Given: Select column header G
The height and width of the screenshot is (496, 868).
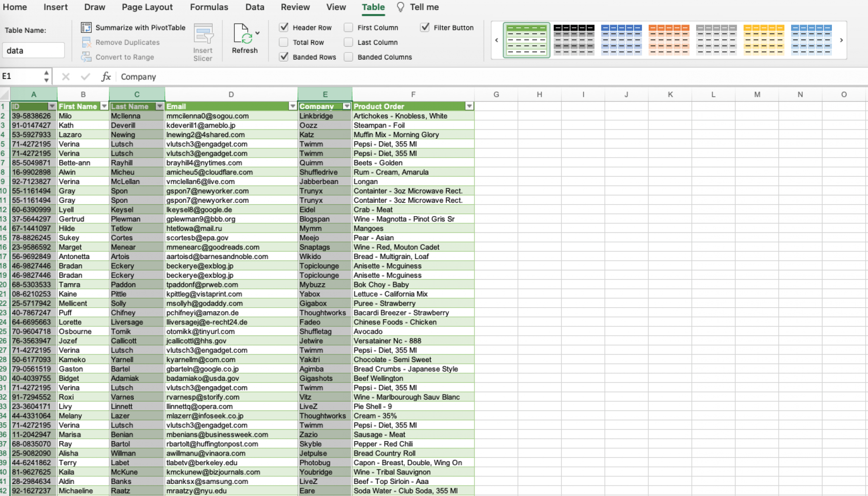Looking at the screenshot, I should tap(496, 94).
